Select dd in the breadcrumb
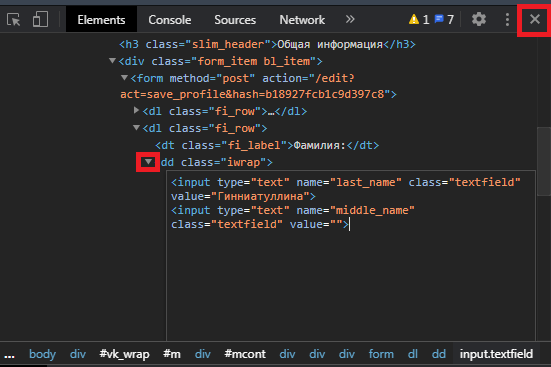Image resolution: width=551 pixels, height=367 pixels. 439,354
